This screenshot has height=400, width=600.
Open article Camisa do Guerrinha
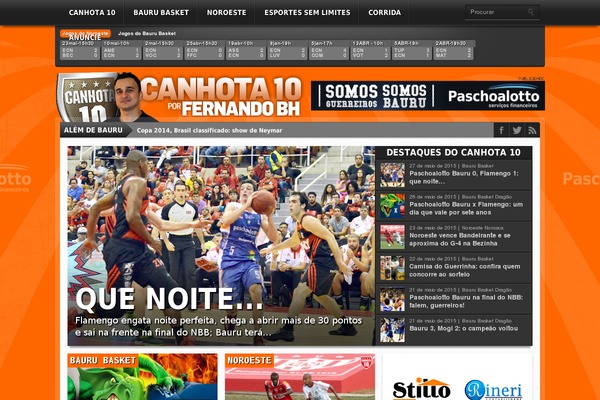[x=465, y=270]
